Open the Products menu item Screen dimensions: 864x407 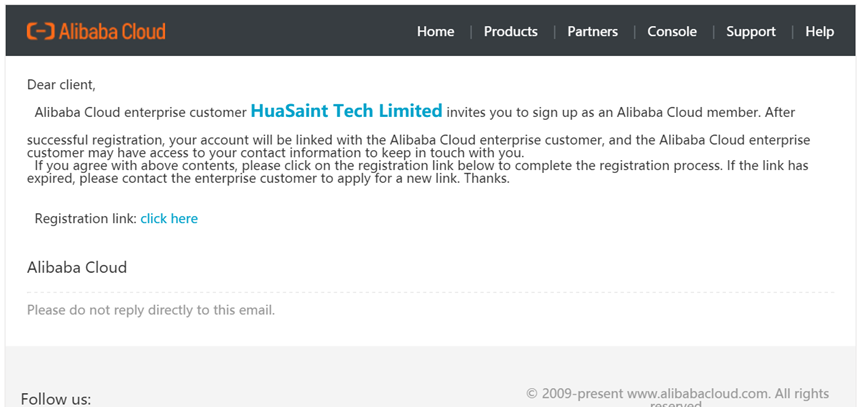point(510,31)
